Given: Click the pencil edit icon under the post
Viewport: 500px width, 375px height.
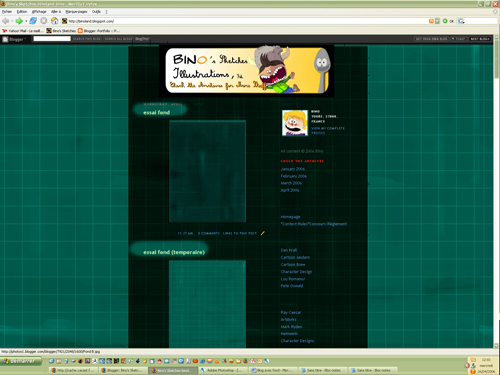Looking at the screenshot, I should pyautogui.click(x=263, y=233).
